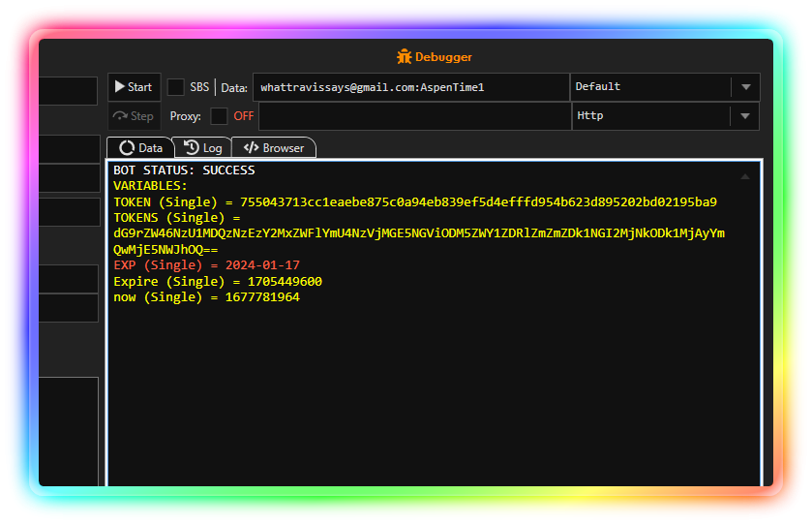Image resolution: width=812 pixels, height=525 pixels.
Task: Click the scrollbar up arrow
Action: tap(744, 176)
